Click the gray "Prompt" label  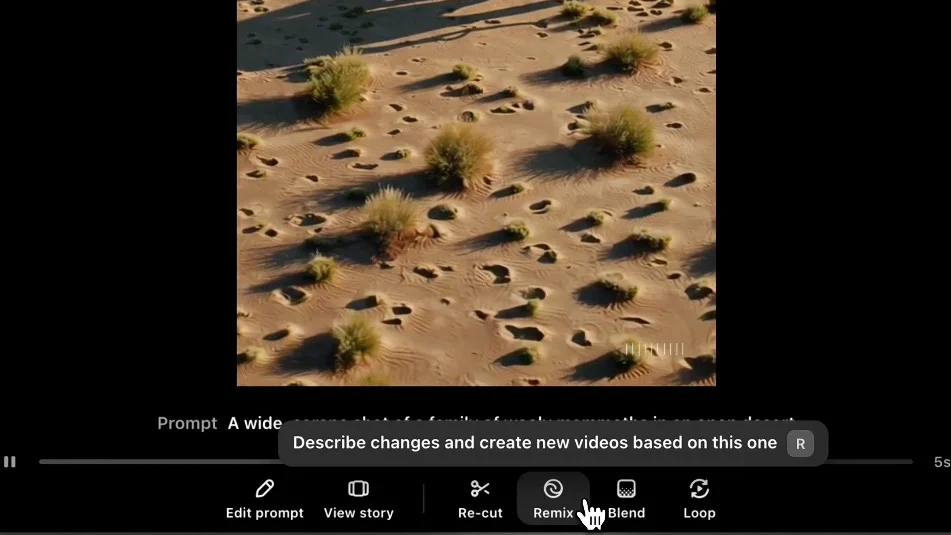tap(187, 423)
